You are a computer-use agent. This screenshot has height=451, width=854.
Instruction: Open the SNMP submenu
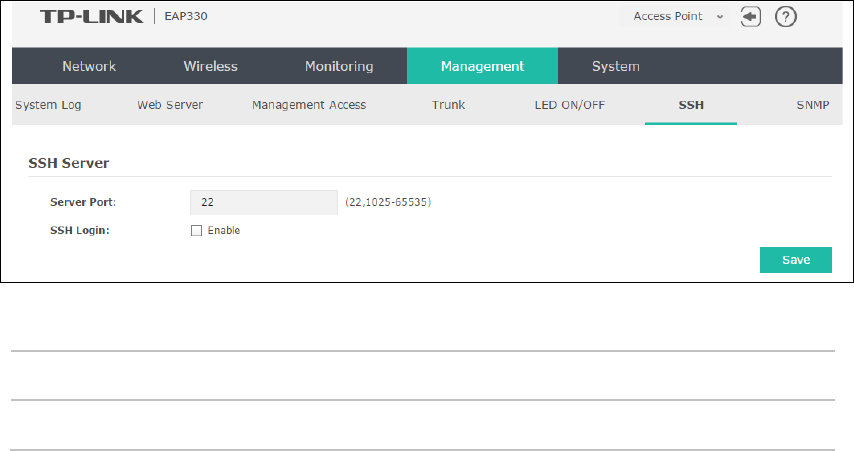pos(813,105)
